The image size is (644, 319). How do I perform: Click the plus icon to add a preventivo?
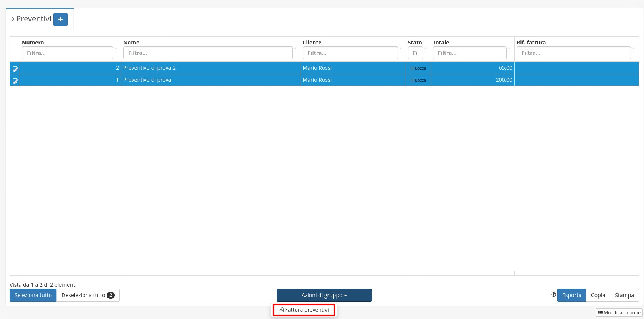coord(60,20)
